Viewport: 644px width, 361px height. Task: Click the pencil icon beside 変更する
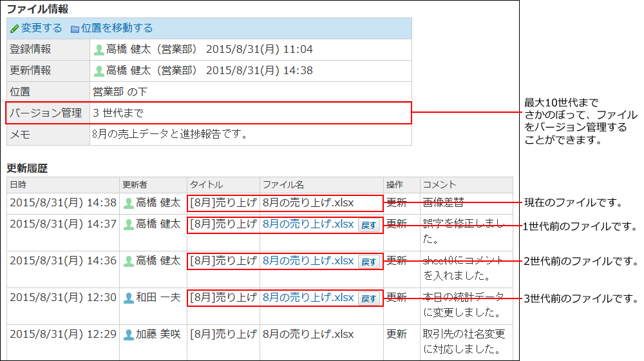[15, 28]
